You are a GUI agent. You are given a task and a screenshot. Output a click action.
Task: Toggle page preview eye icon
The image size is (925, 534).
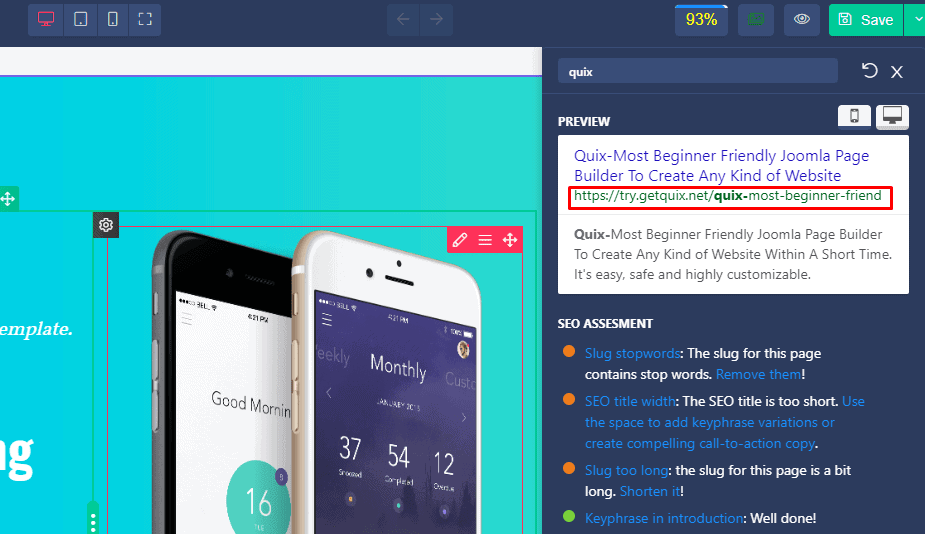[802, 19]
